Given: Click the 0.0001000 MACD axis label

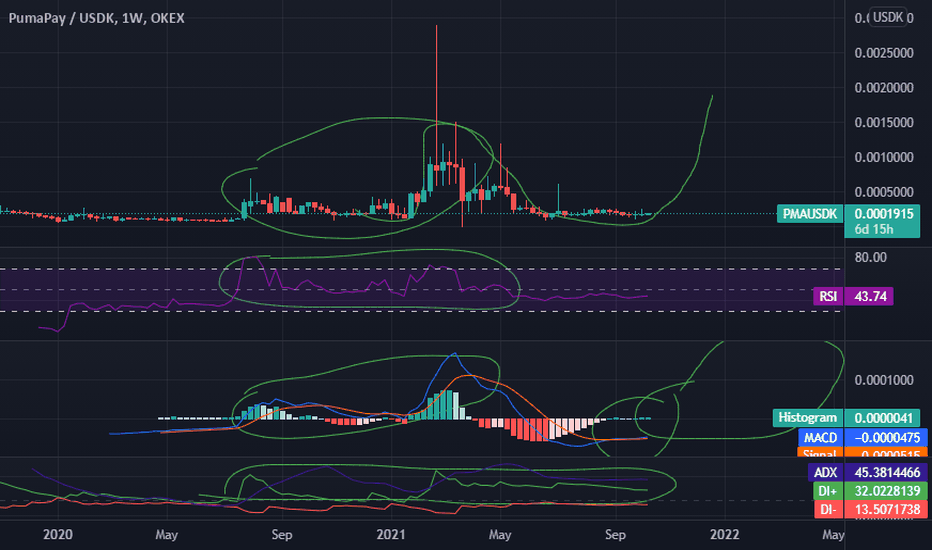Looking at the screenshot, I should (884, 380).
